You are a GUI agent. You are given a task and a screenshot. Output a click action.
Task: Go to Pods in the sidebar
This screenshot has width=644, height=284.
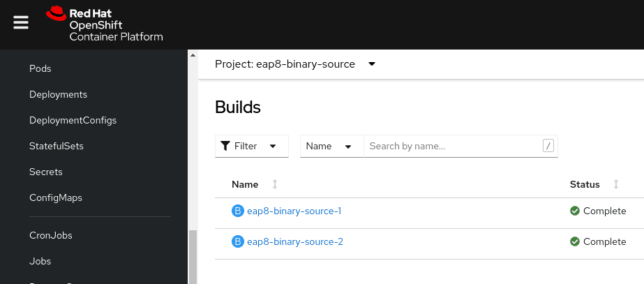[40, 68]
